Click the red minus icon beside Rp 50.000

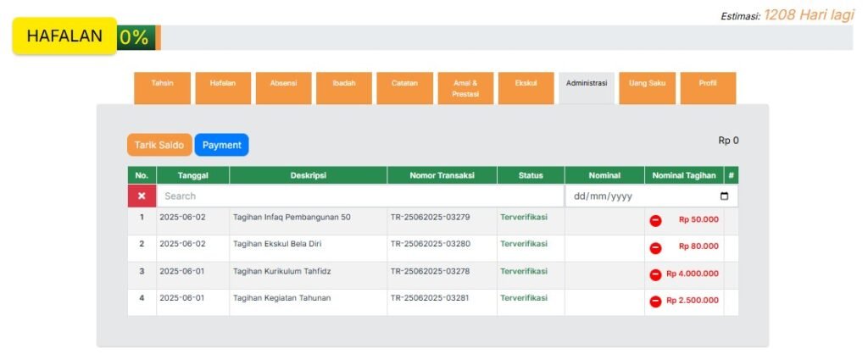655,220
